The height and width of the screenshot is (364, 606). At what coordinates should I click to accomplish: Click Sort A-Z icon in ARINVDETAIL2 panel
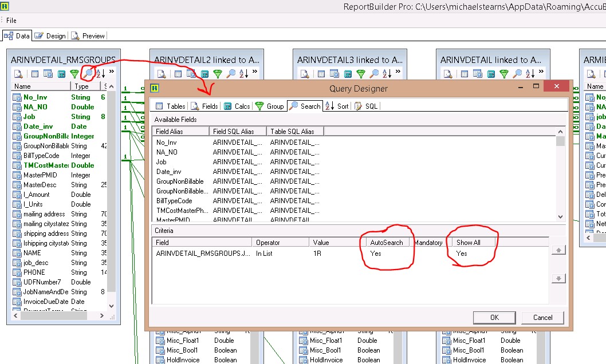click(244, 73)
